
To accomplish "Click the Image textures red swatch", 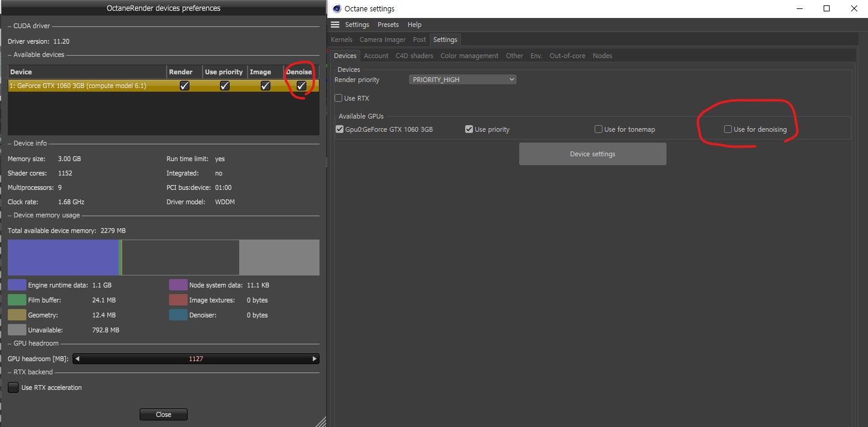I will (x=178, y=300).
